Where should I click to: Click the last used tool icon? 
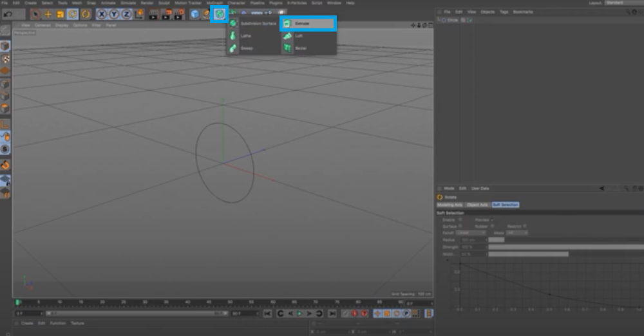tap(86, 14)
